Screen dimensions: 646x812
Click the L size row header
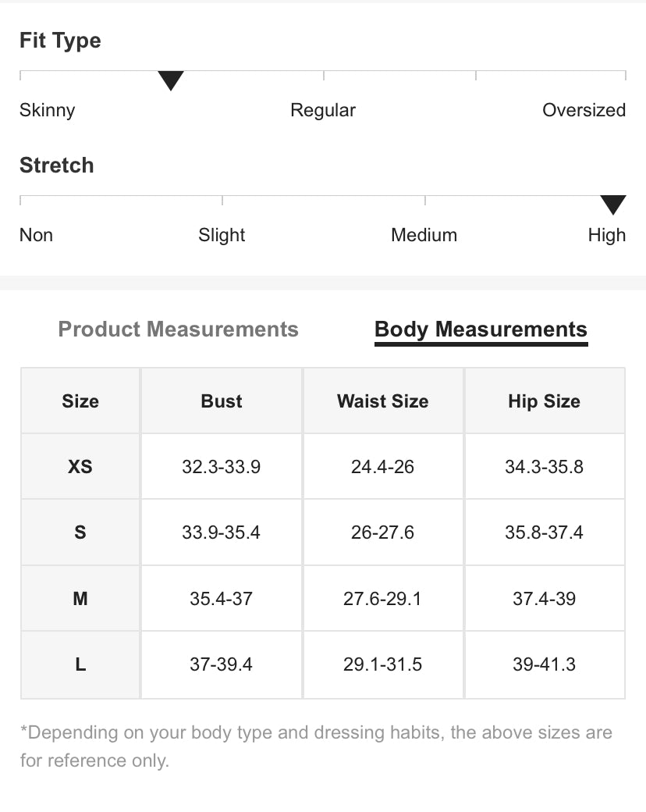click(80, 664)
